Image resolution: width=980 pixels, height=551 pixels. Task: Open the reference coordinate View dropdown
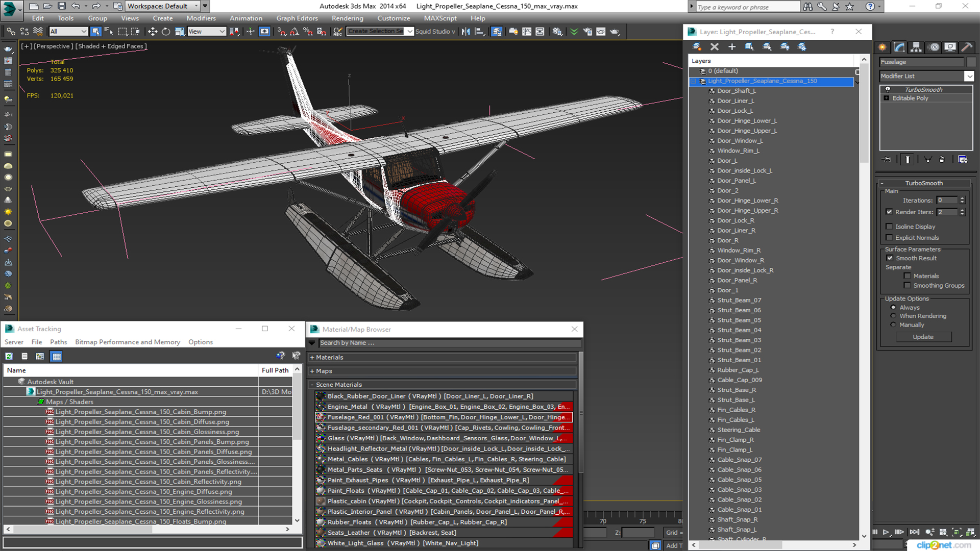coord(206,32)
